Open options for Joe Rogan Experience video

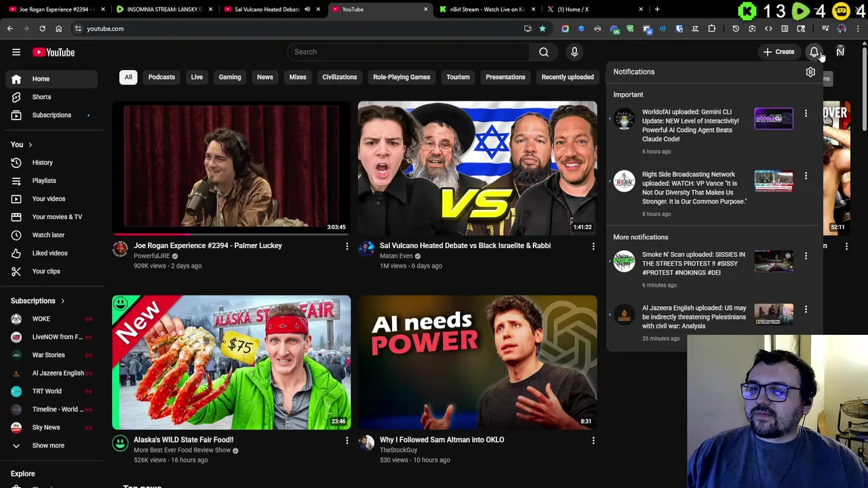347,247
